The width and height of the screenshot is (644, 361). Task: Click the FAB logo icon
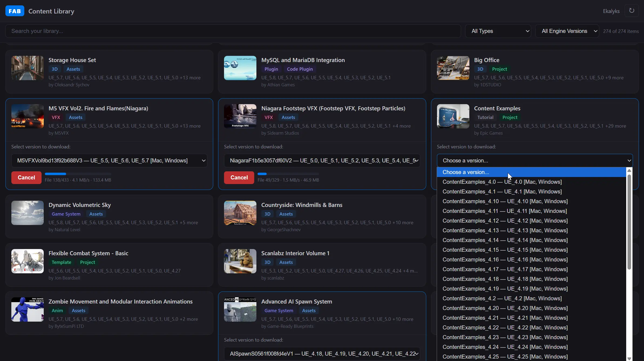point(15,11)
